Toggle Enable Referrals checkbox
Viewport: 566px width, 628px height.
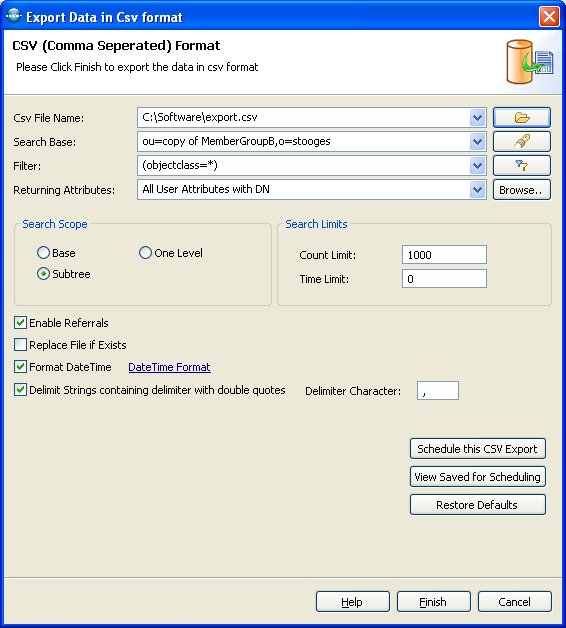20,323
